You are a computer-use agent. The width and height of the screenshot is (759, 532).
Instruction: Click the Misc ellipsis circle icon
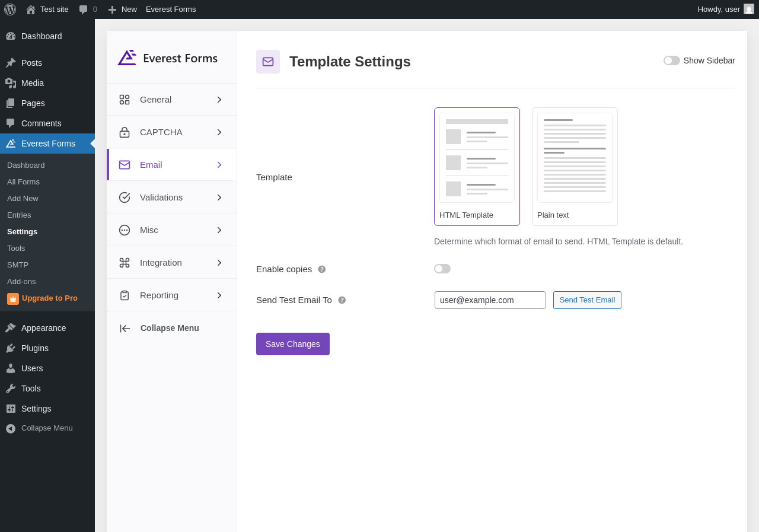pos(125,230)
